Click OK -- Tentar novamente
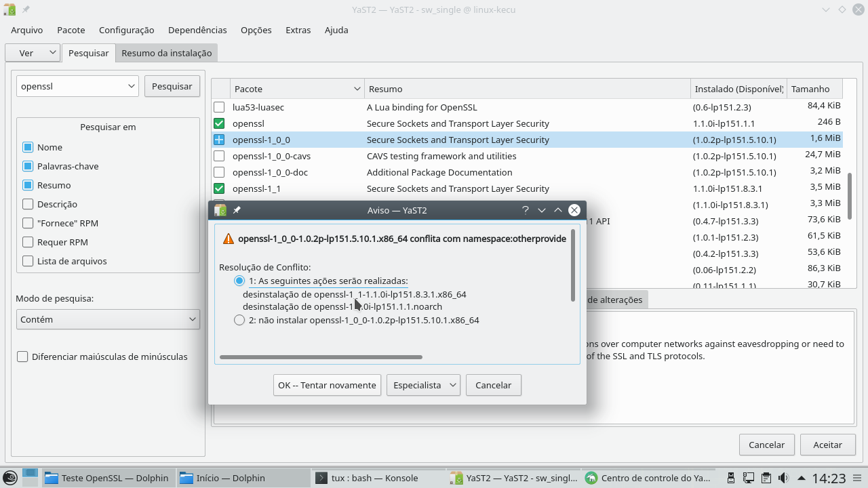This screenshot has width=868, height=488. click(x=327, y=385)
